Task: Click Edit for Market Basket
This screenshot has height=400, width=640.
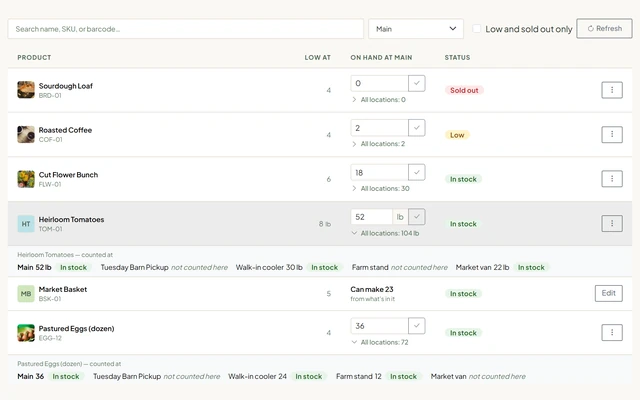Action: tap(609, 293)
